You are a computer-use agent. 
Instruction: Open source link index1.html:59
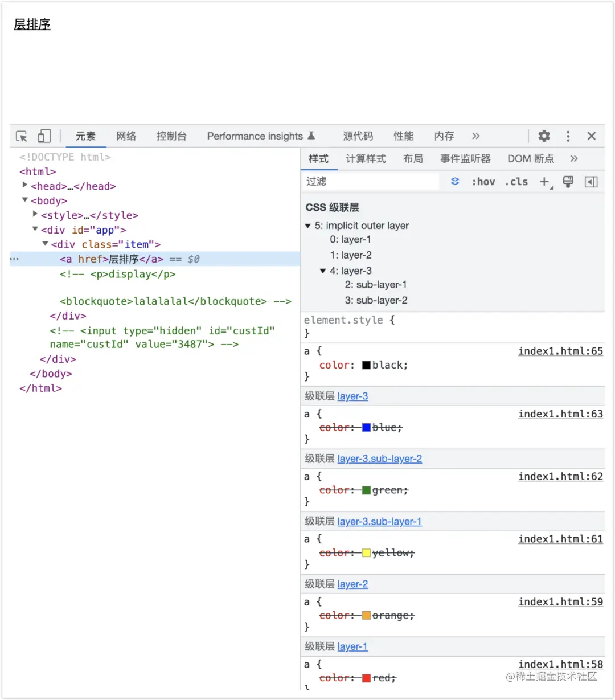(x=560, y=602)
